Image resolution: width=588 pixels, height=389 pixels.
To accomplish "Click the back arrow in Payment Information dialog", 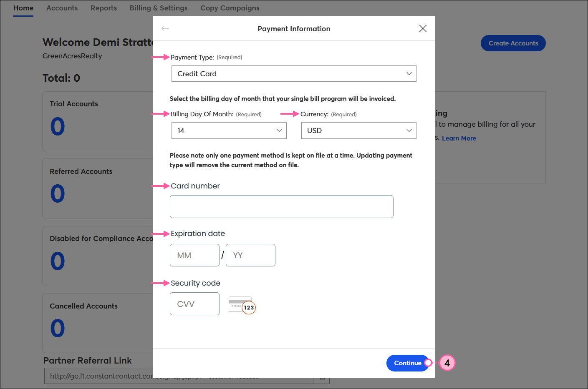I will (165, 28).
